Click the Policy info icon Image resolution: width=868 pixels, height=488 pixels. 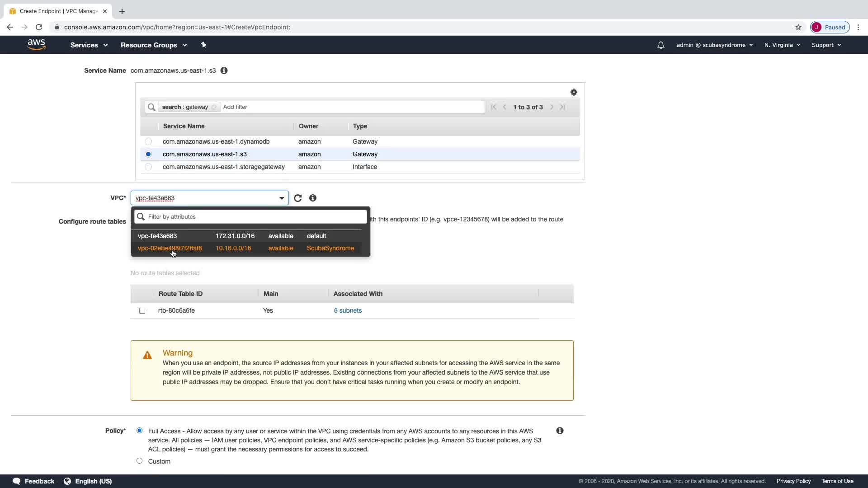[560, 431]
